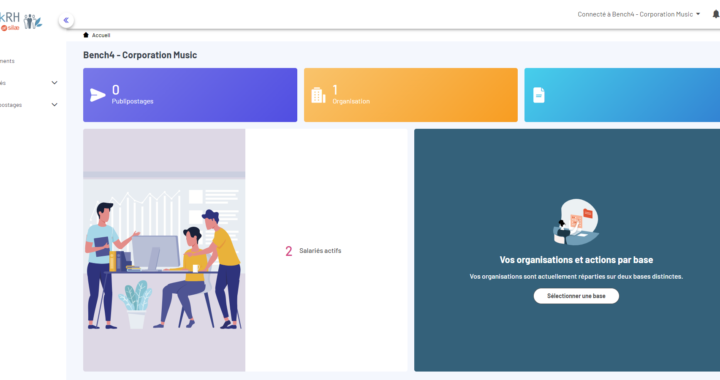Click the kRH silae logo
Viewport: 720px width, 380px height.
point(21,21)
